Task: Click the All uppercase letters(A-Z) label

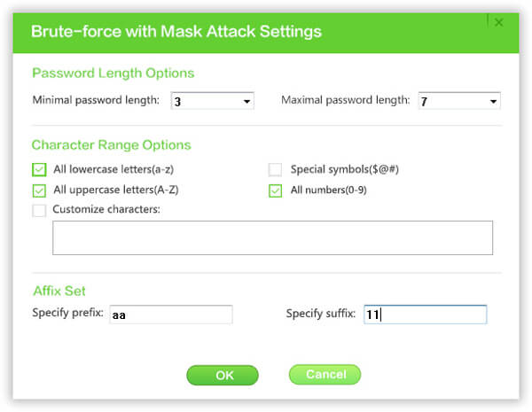Action: click(116, 190)
